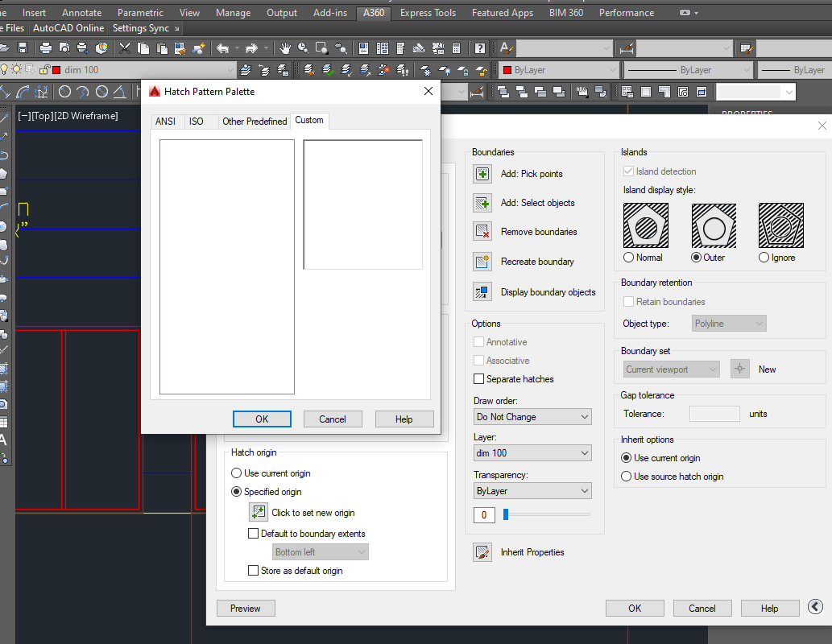Viewport: 832px width, 644px height.
Task: Click the Cut scissors icon in toolbar
Action: [125, 48]
